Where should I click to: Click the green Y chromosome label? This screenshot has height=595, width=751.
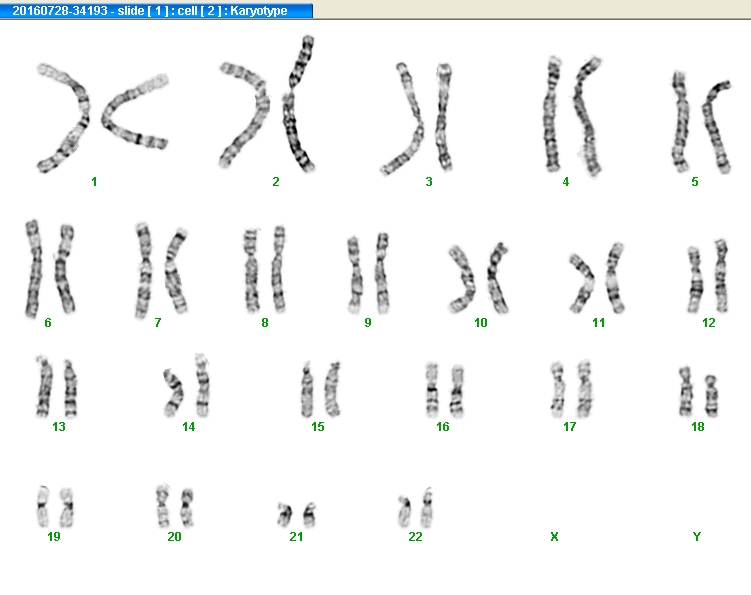697,537
